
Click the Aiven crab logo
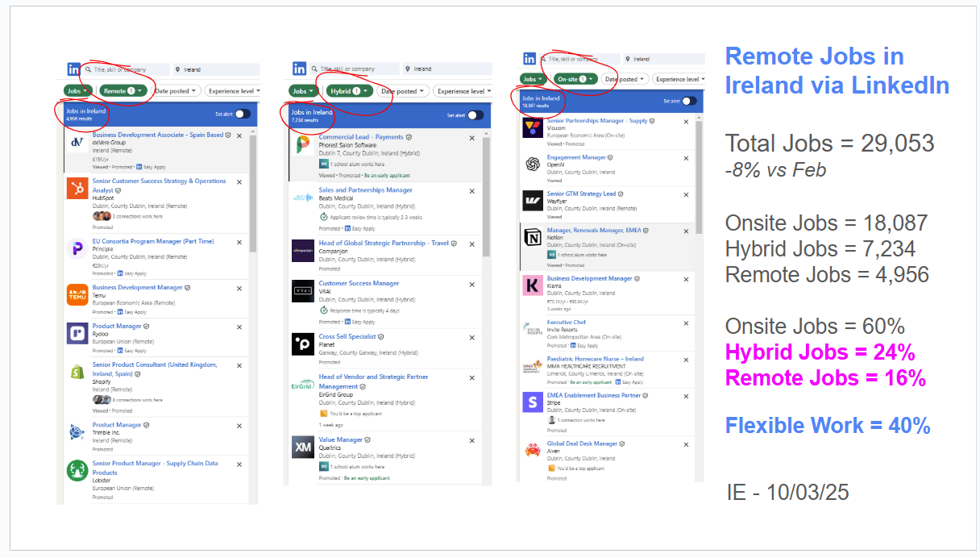533,450
